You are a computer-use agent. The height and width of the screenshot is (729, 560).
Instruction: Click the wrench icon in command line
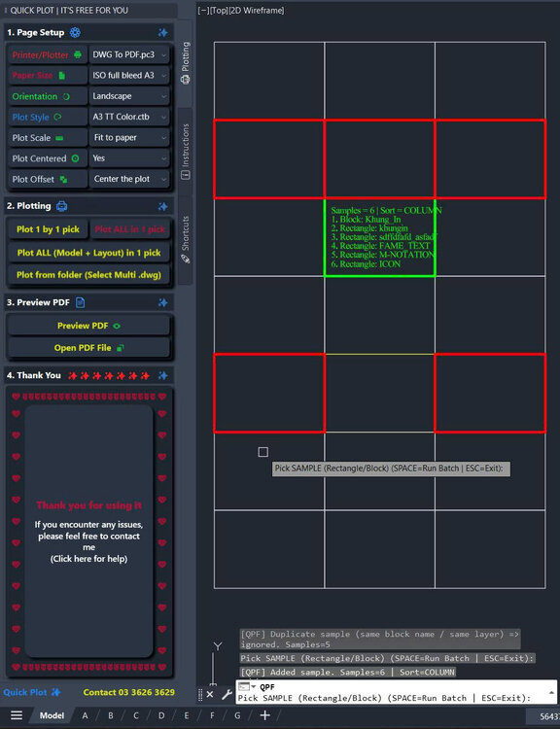(x=227, y=695)
